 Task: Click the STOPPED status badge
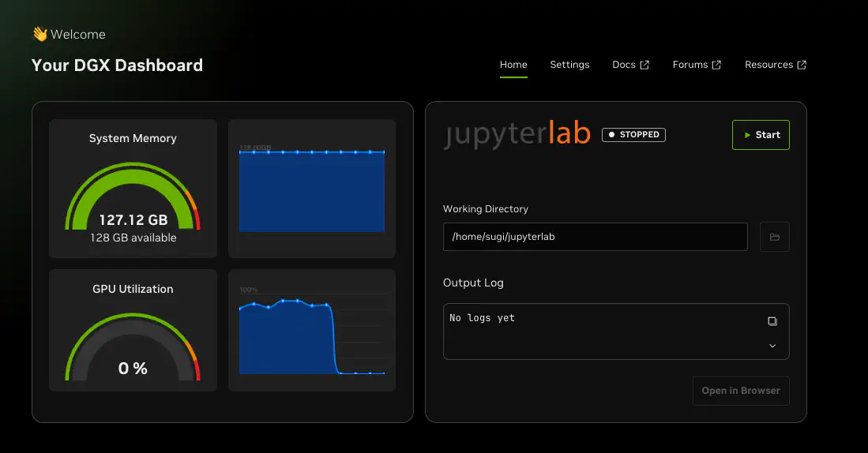click(x=633, y=135)
